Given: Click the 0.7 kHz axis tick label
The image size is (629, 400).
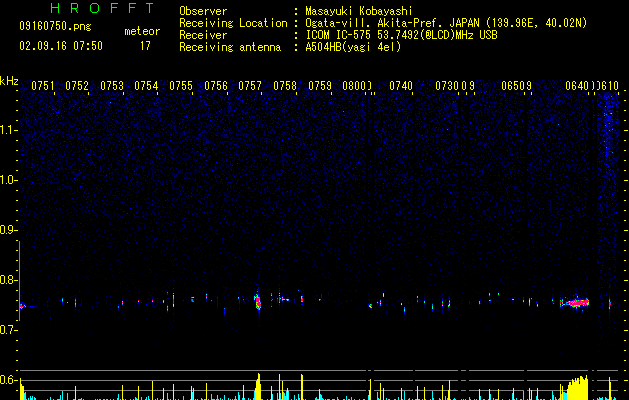Looking at the screenshot, I should click(x=8, y=330).
